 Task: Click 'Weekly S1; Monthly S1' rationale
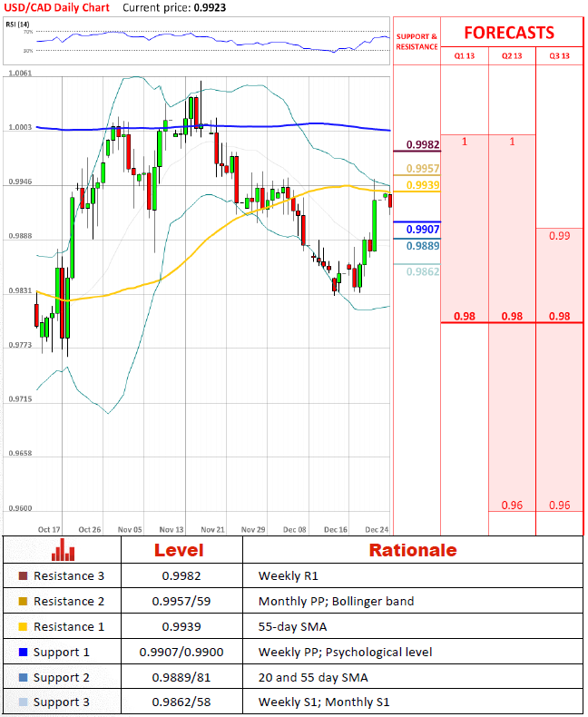click(x=324, y=702)
